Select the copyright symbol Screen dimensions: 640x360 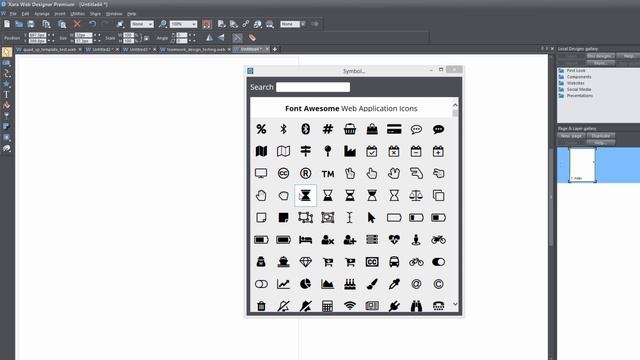point(438,284)
